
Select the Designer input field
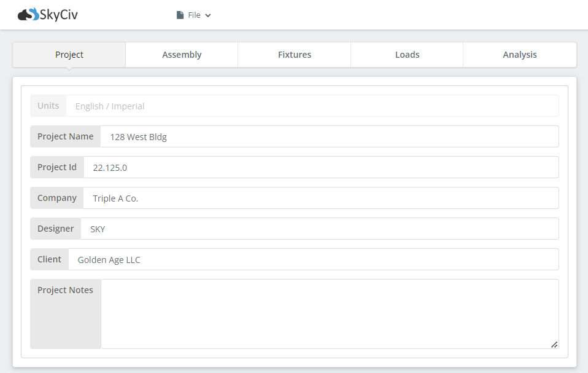coord(319,229)
